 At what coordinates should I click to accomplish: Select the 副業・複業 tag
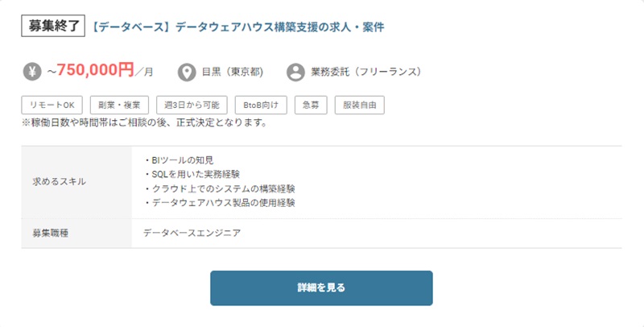click(119, 105)
